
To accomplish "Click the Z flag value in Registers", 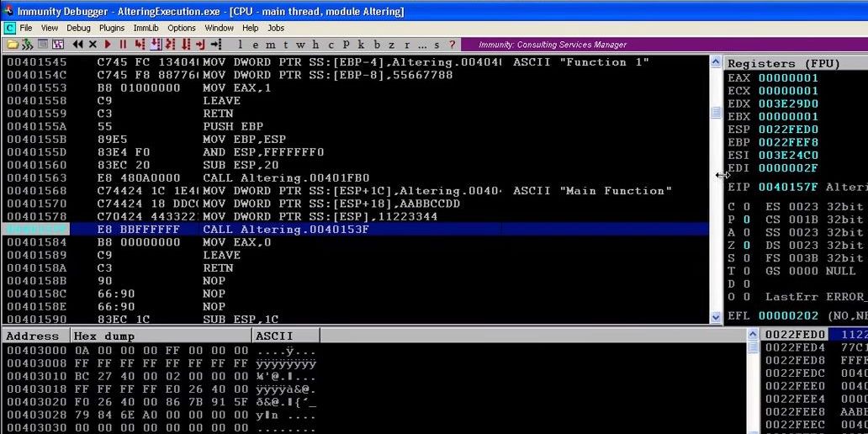I will [x=747, y=246].
